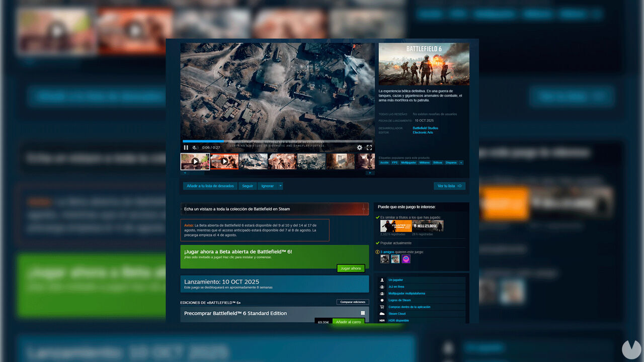Click Añadir a tu lista de deseados
644x362 pixels.
coord(210,186)
